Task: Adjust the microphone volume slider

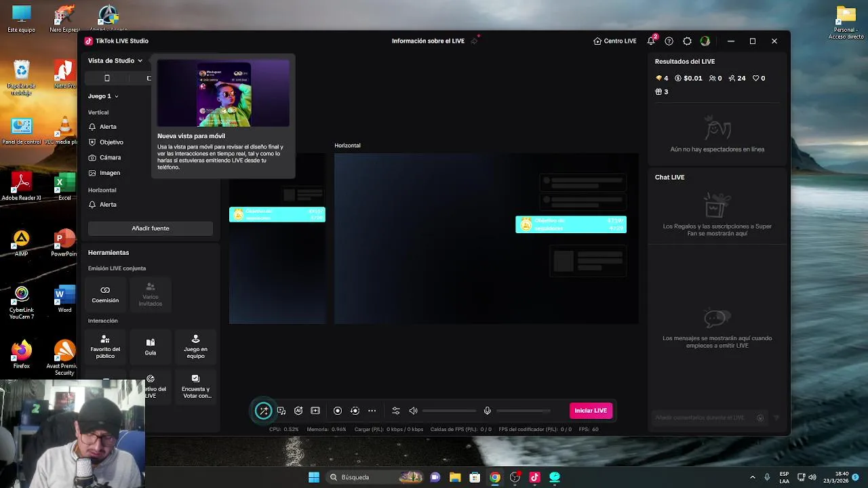Action: pyautogui.click(x=524, y=411)
